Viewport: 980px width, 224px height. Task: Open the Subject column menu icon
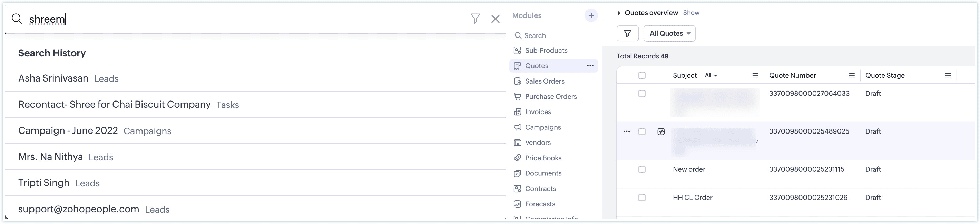[x=755, y=76]
